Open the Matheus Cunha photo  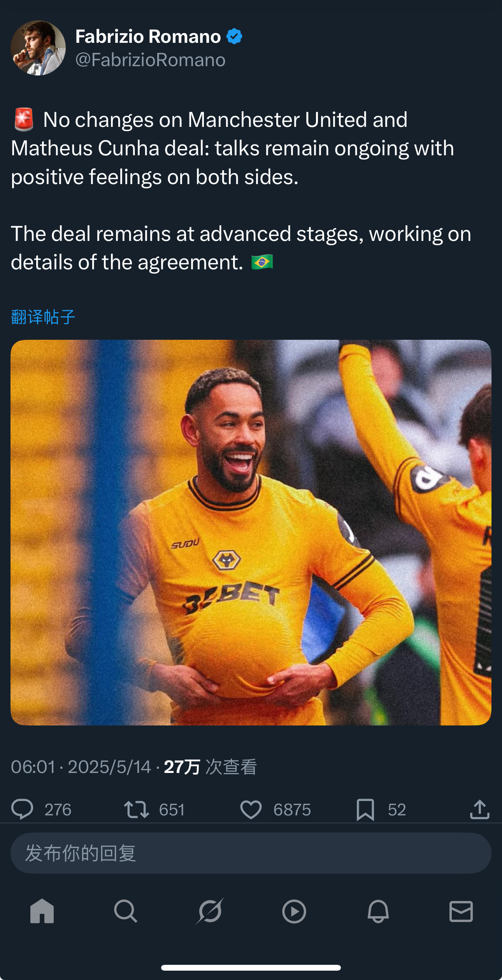point(251,532)
